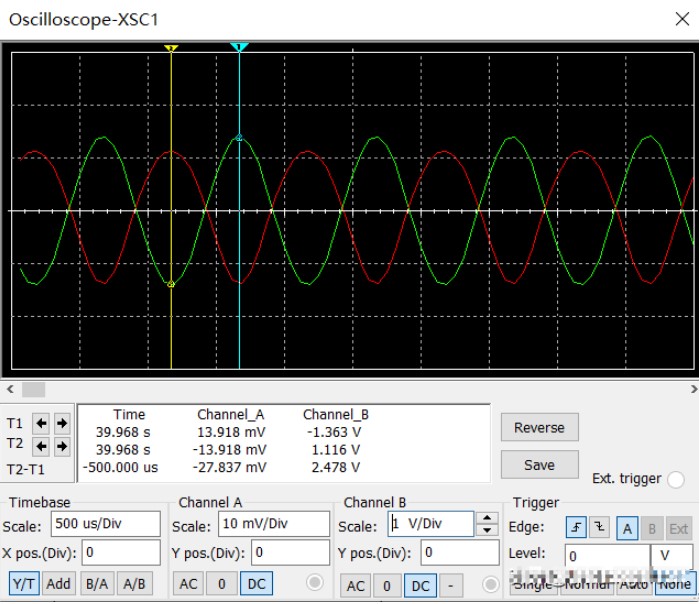Increase Channel B scale with up arrow
Screen dimensions: 700x604
coord(487,518)
